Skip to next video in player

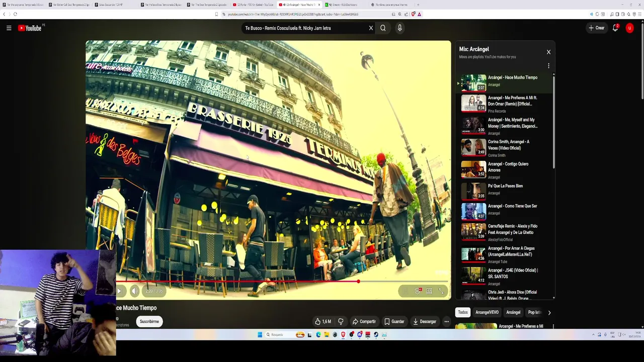(x=119, y=291)
